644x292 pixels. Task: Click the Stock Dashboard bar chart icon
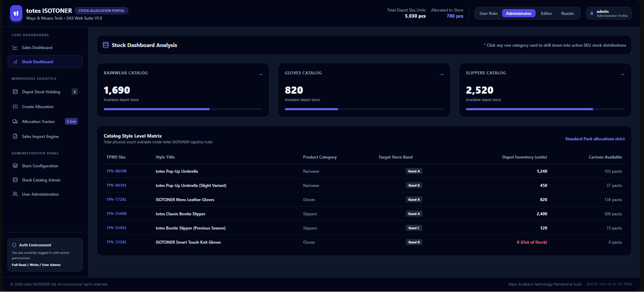[x=15, y=62]
